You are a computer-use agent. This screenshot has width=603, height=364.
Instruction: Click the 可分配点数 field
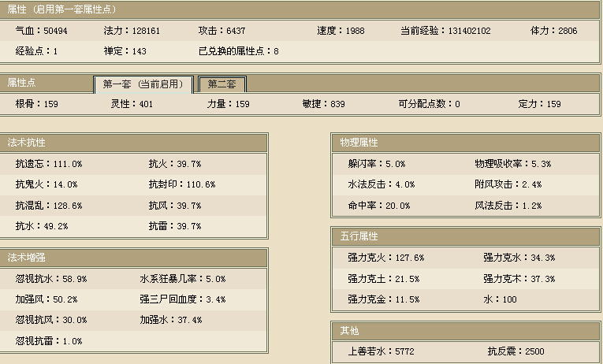coord(429,104)
